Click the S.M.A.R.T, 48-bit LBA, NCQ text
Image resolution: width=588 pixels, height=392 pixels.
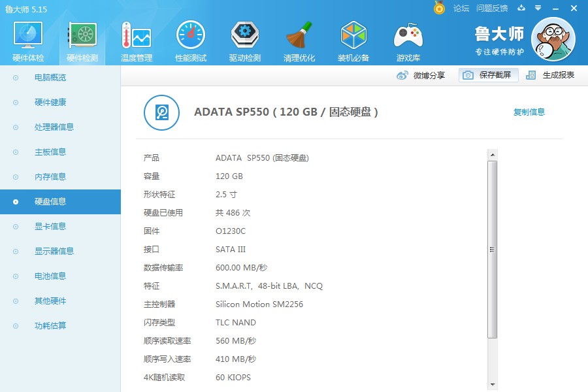269,286
